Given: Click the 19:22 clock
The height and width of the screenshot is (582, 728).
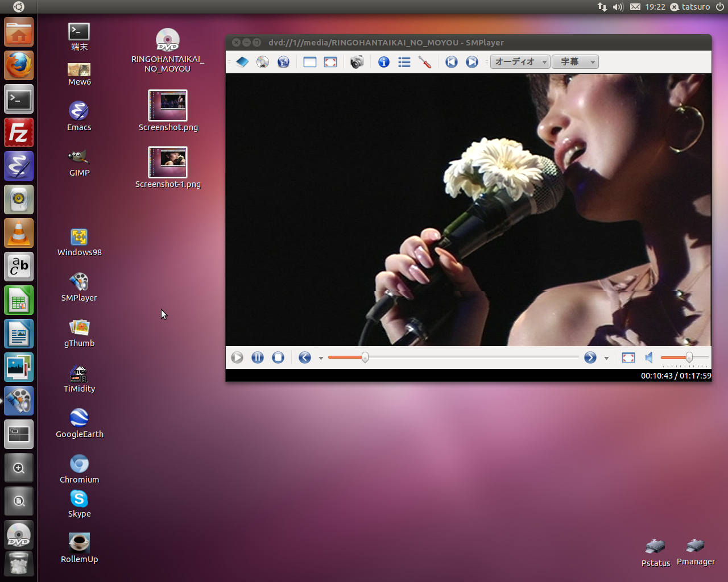Looking at the screenshot, I should pos(655,7).
